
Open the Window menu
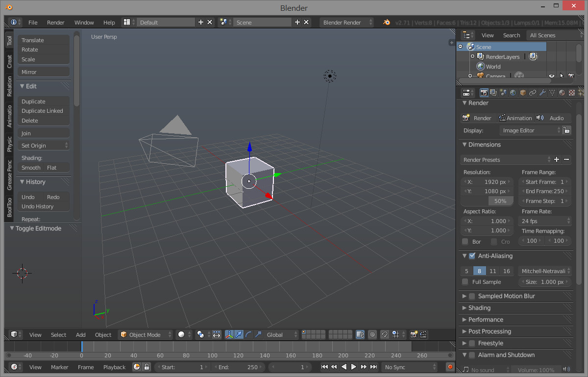pyautogui.click(x=84, y=23)
